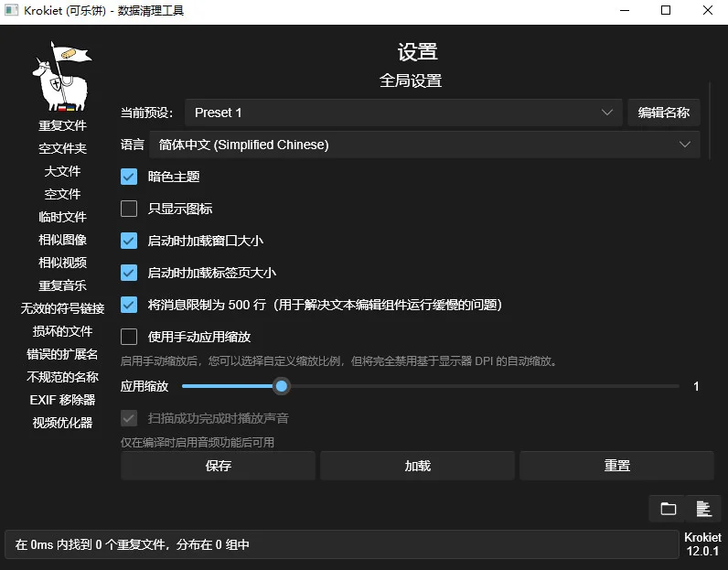Toggle 扫描成功完成时播放声音 checkbox
The height and width of the screenshot is (570, 728).
129,418
